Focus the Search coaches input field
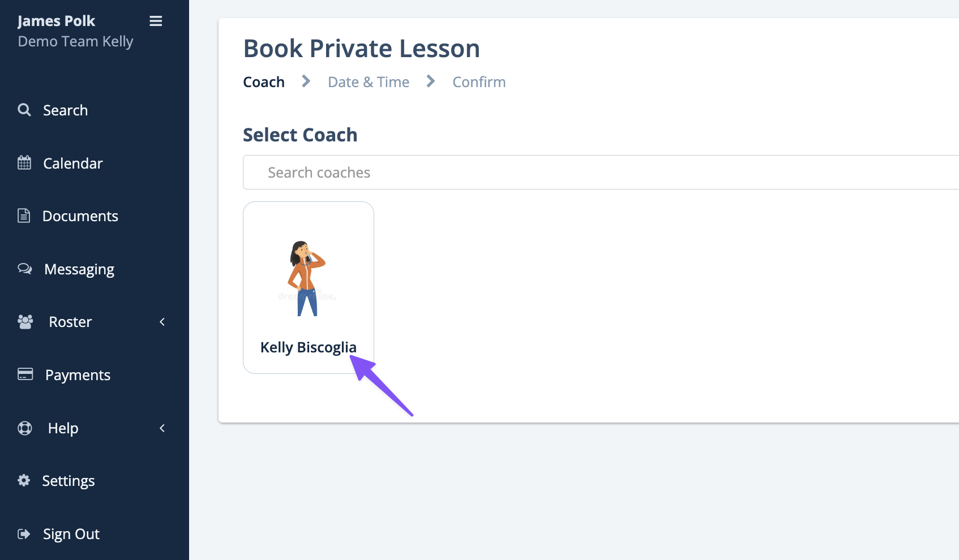The height and width of the screenshot is (560, 959). 601,173
